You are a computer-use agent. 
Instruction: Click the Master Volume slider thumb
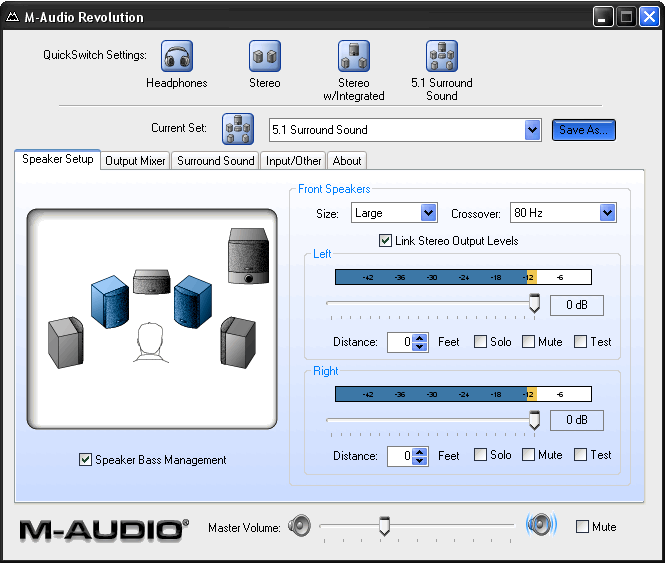coord(384,526)
